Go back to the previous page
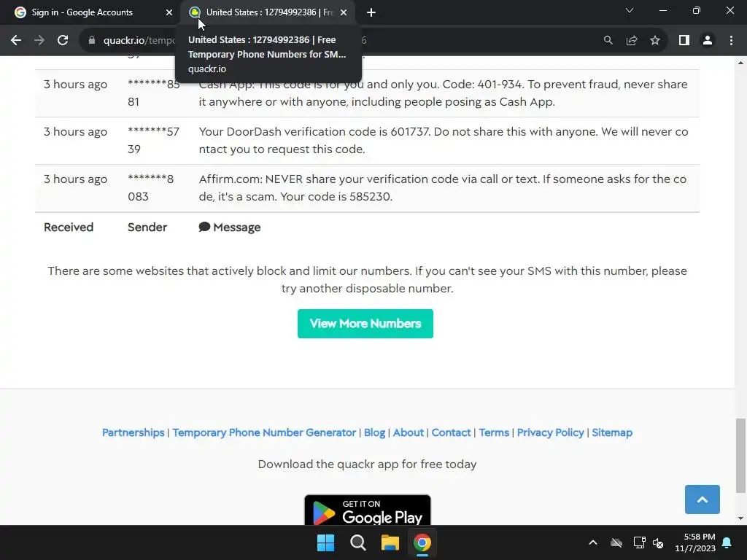 pos(16,41)
